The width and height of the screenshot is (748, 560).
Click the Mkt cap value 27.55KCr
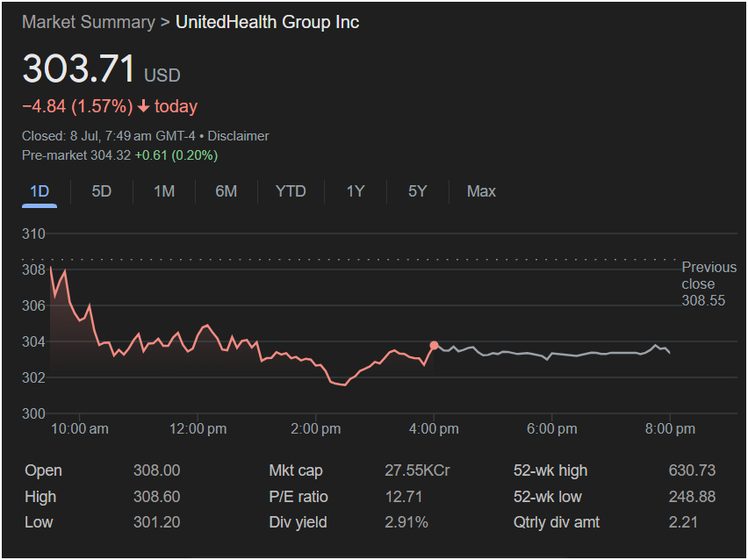point(417,470)
